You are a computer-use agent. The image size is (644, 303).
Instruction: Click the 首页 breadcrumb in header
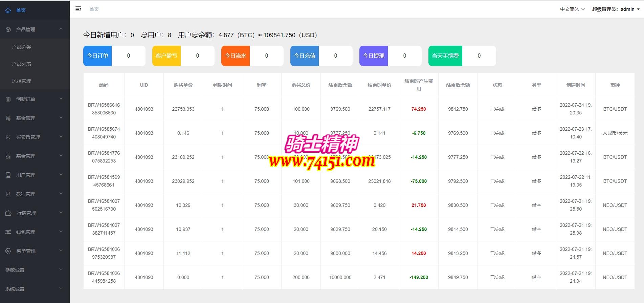coord(94,9)
